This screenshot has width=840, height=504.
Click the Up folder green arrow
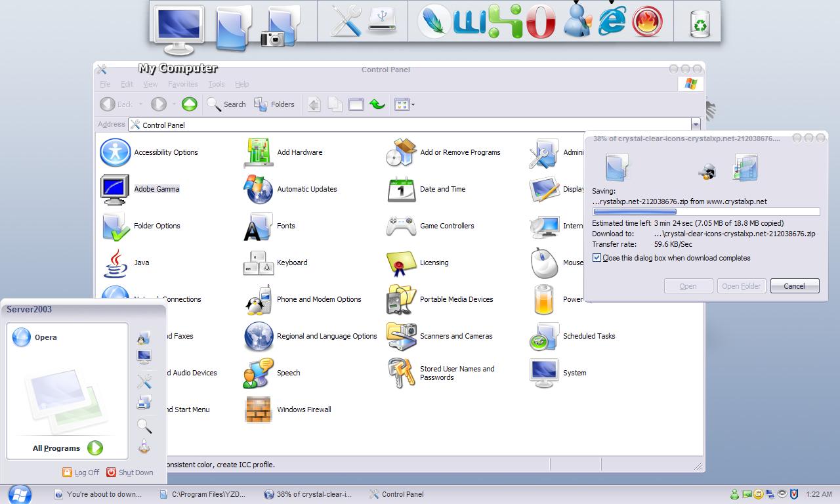189,104
